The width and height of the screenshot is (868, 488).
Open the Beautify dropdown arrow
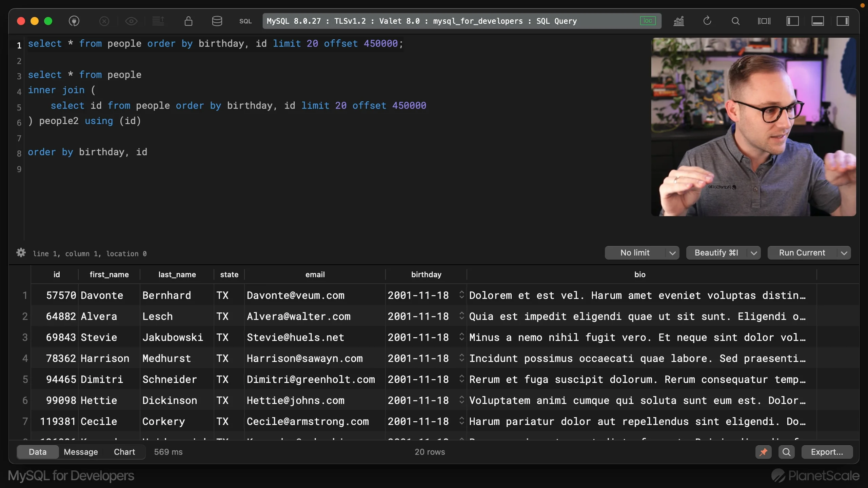coord(754,253)
